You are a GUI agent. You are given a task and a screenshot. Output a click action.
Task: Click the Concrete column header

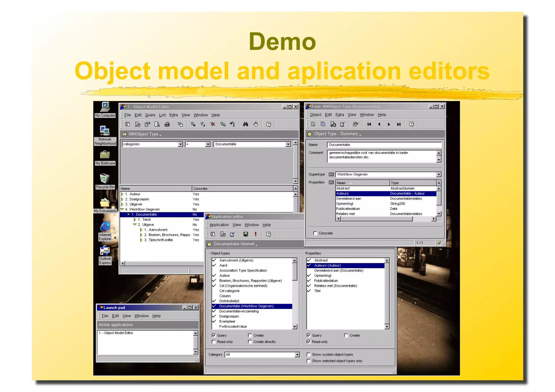(243, 189)
